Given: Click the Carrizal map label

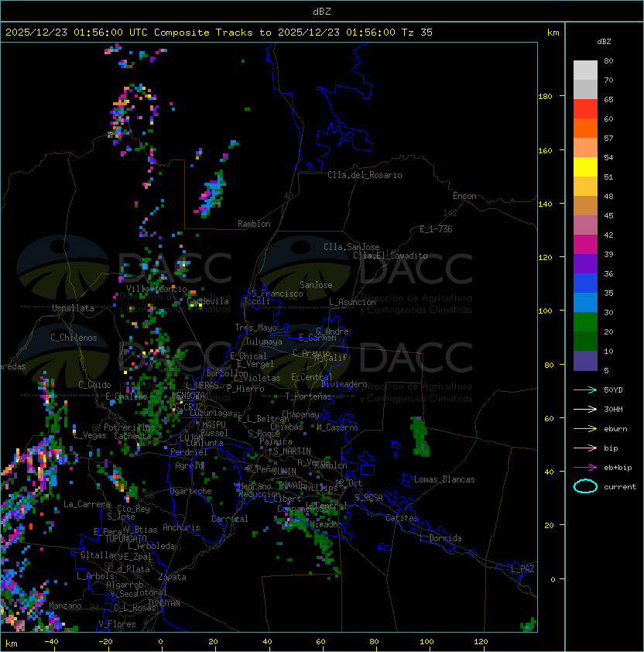Looking at the screenshot, I should click(x=229, y=519).
